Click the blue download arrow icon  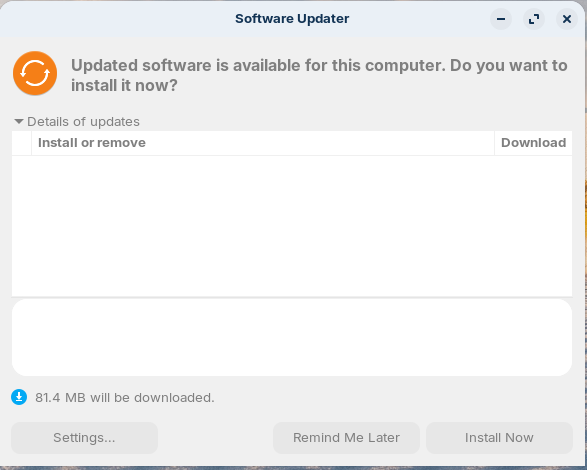click(19, 397)
